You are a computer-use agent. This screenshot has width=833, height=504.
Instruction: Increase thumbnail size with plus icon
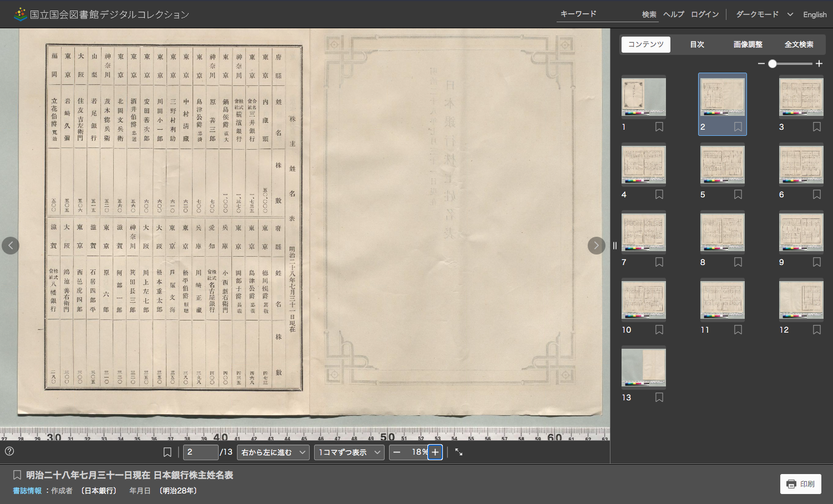pos(819,64)
